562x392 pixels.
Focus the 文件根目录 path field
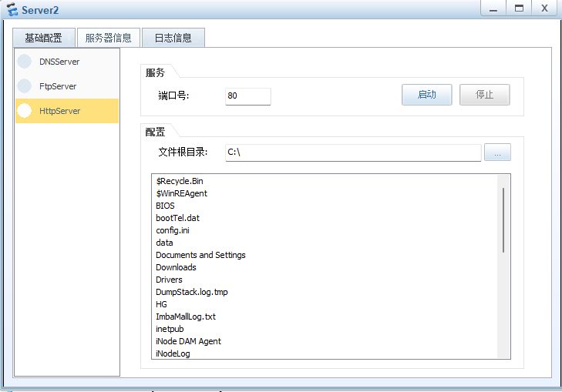click(x=353, y=152)
